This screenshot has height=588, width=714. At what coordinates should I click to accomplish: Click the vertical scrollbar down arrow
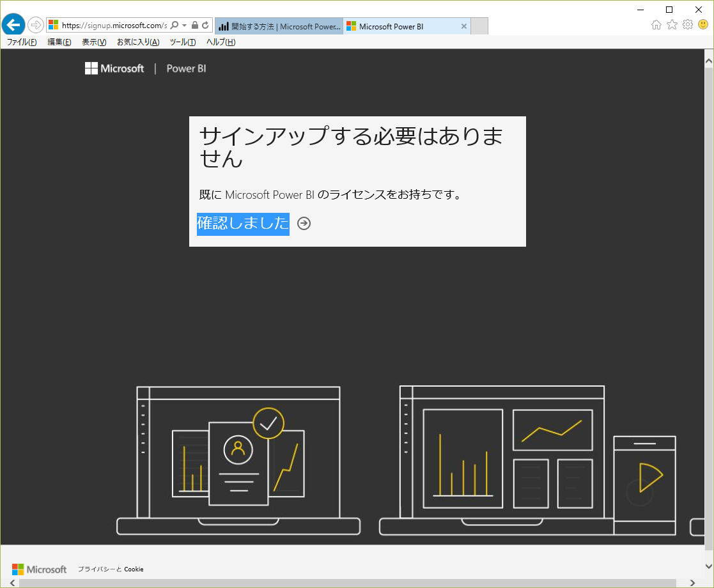[x=708, y=566]
